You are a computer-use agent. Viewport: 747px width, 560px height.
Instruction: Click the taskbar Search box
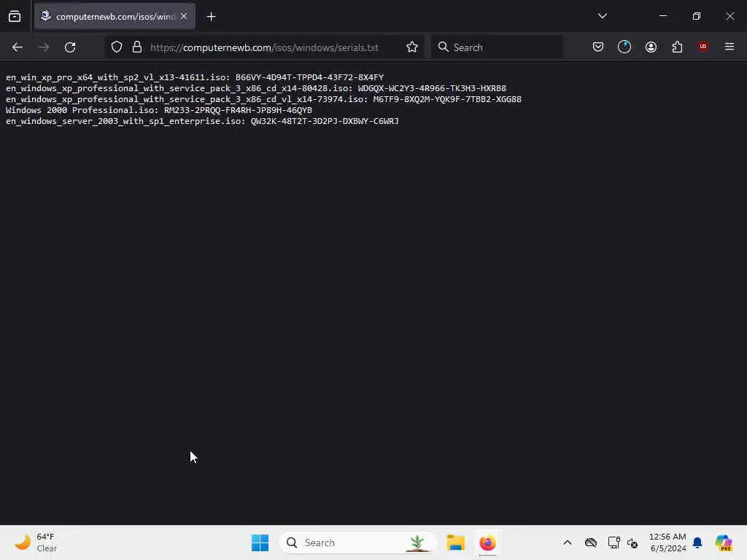[x=358, y=542]
